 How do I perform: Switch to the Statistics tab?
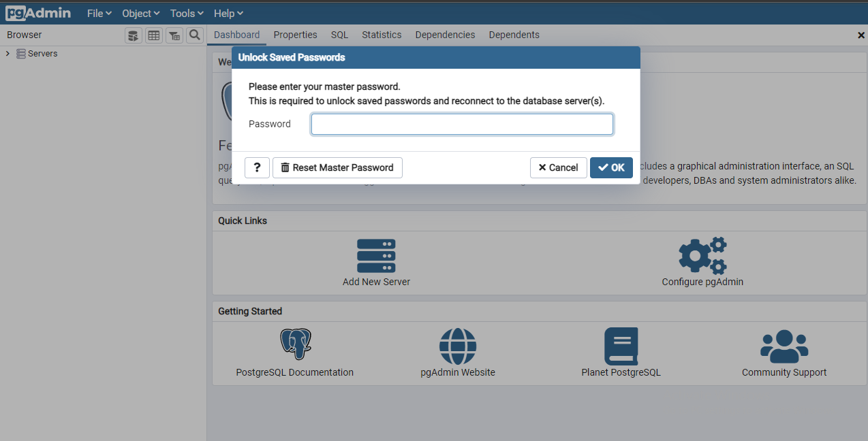coord(382,35)
